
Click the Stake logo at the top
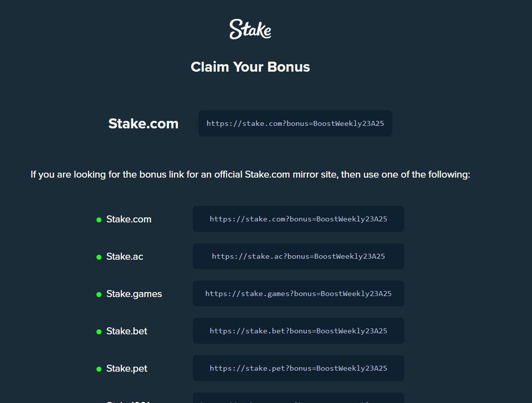click(x=250, y=29)
